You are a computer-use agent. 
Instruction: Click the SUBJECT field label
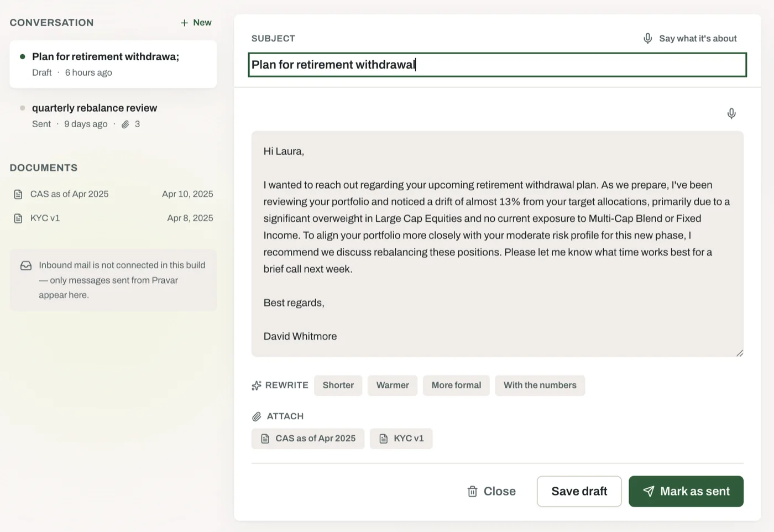click(273, 38)
